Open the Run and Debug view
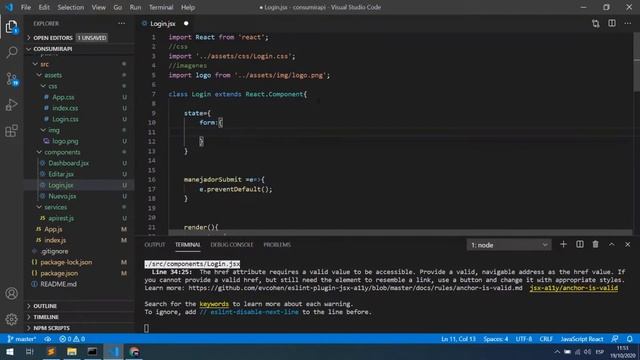 tap(12, 105)
